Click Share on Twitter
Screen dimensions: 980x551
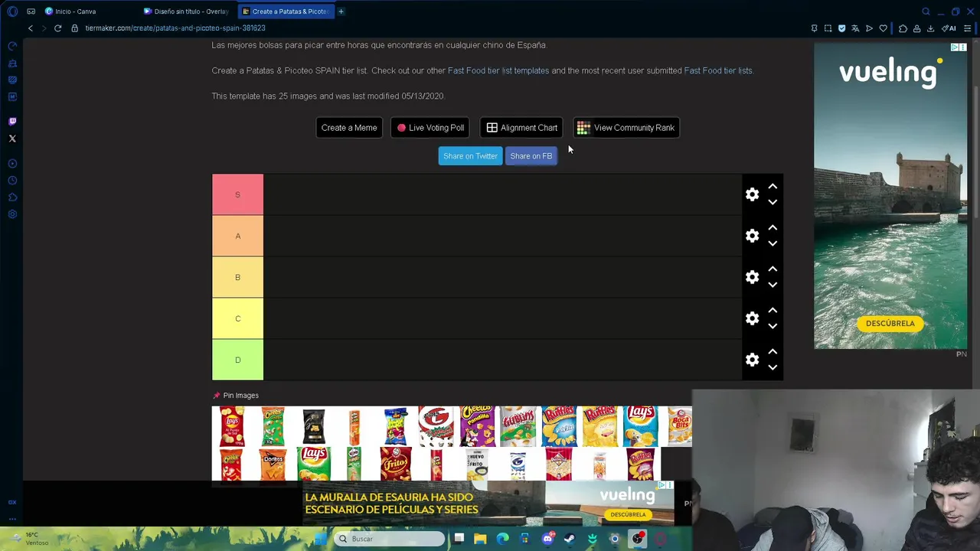point(470,156)
